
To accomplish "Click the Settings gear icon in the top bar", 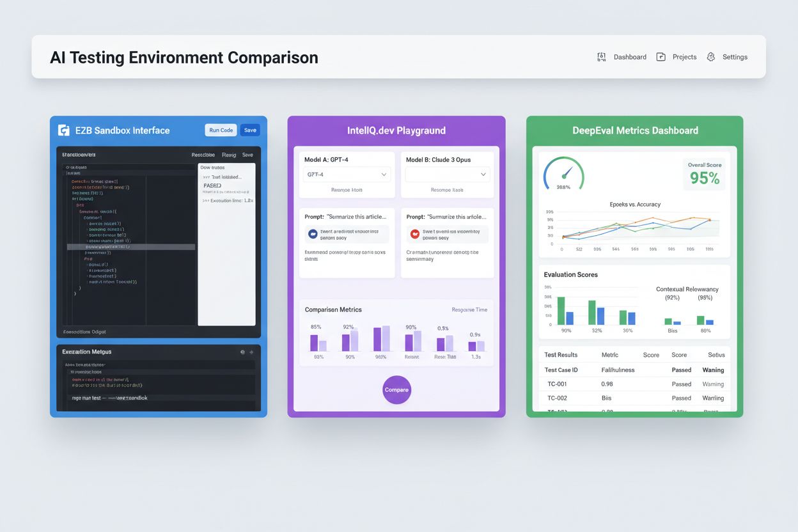I will [711, 57].
